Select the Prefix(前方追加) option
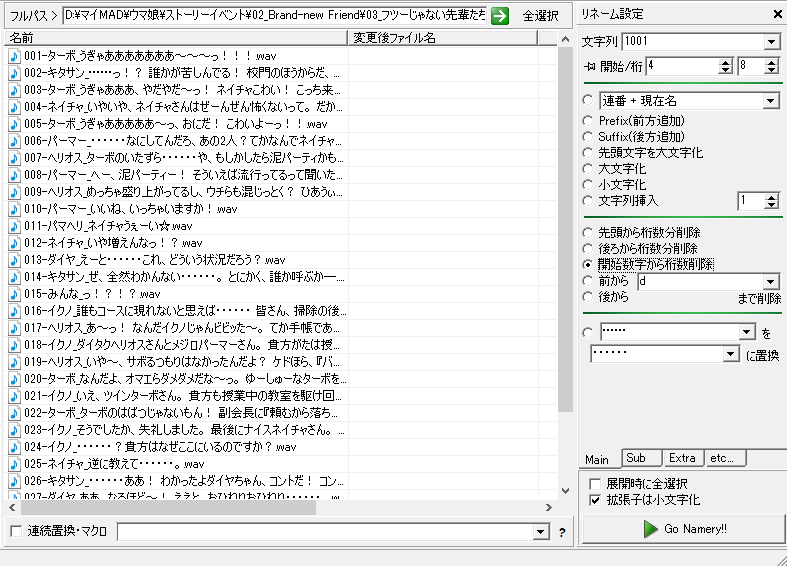The height and width of the screenshot is (566, 787). click(587, 120)
